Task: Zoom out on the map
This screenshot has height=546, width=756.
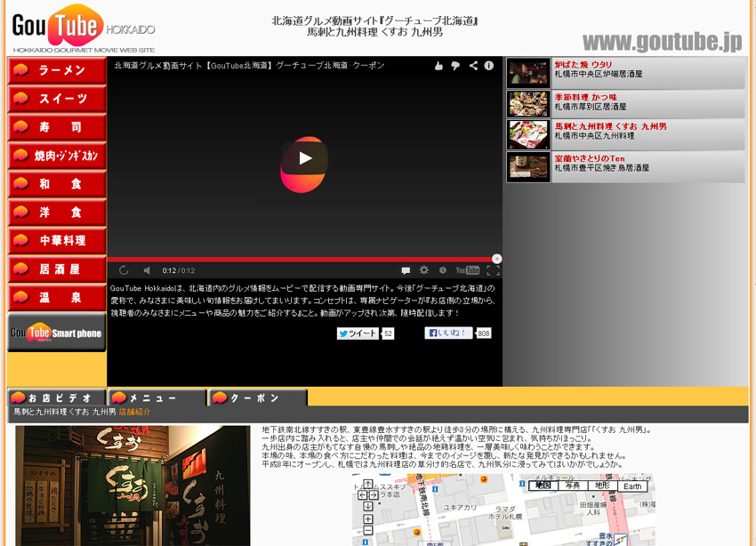Action: tap(368, 531)
